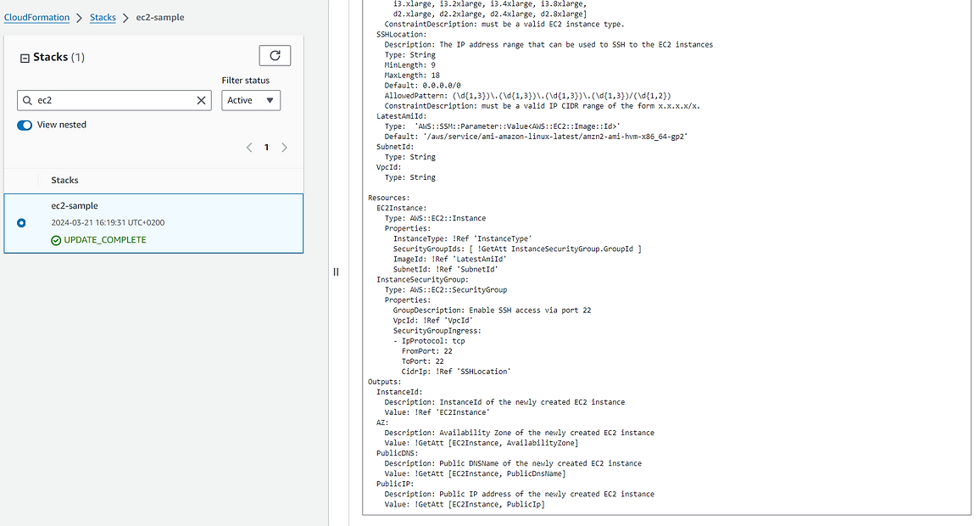This screenshot has width=980, height=526.
Task: Click the UPDATE_COMPLETE status text
Action: tap(105, 240)
